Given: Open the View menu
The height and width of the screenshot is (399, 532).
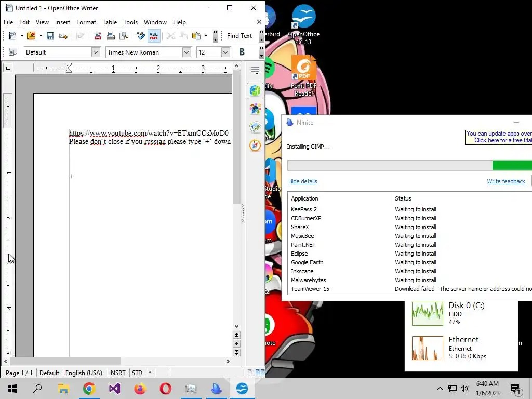Looking at the screenshot, I should point(42,22).
